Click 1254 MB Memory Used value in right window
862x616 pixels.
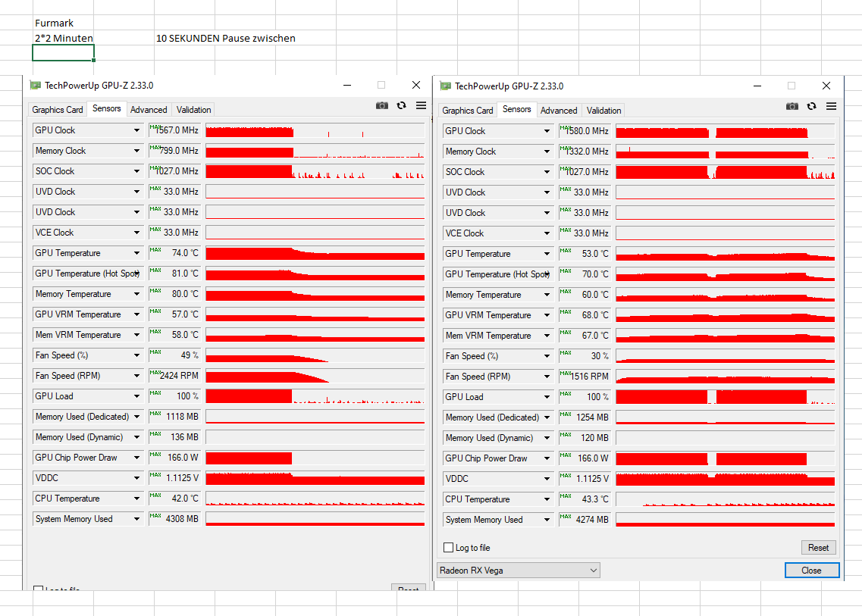(x=585, y=417)
